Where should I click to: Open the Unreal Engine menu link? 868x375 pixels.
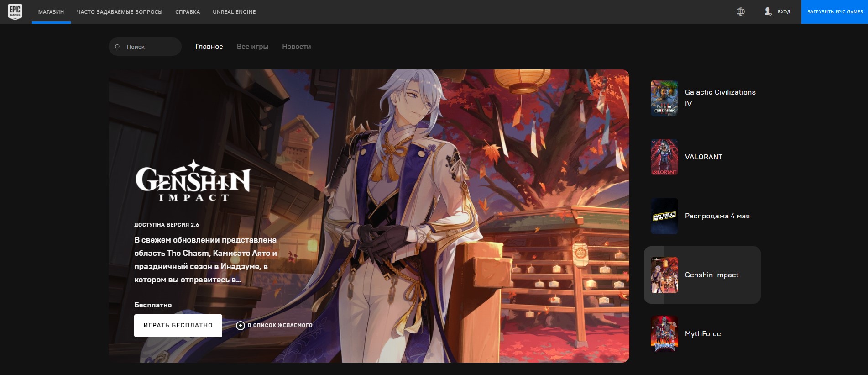click(x=234, y=12)
